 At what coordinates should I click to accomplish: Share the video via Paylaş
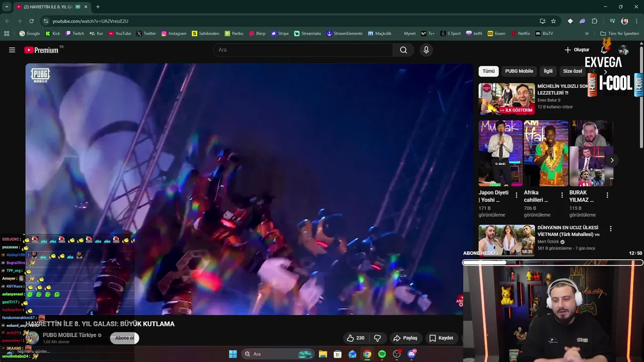click(x=406, y=338)
